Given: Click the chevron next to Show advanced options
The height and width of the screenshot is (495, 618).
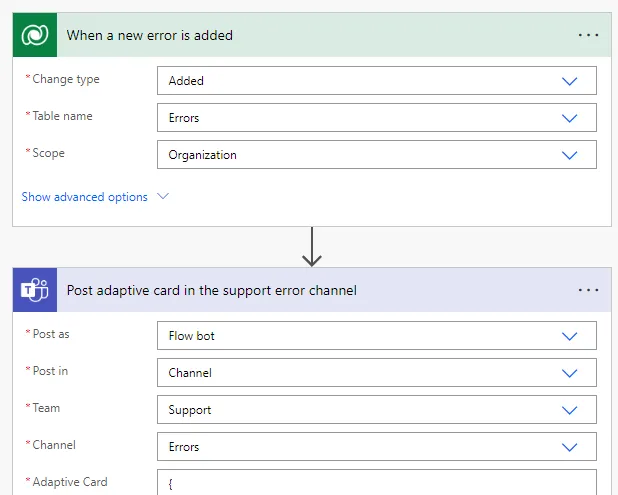Looking at the screenshot, I should click(163, 196).
